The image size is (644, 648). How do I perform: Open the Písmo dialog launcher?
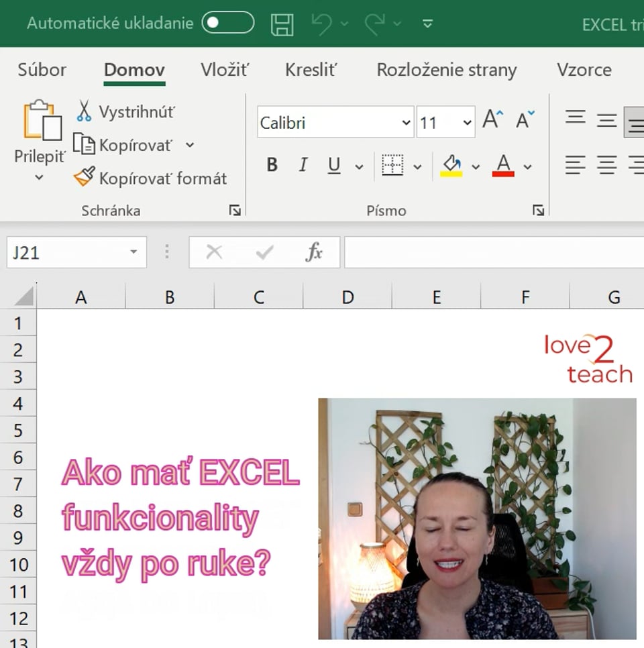(x=538, y=211)
